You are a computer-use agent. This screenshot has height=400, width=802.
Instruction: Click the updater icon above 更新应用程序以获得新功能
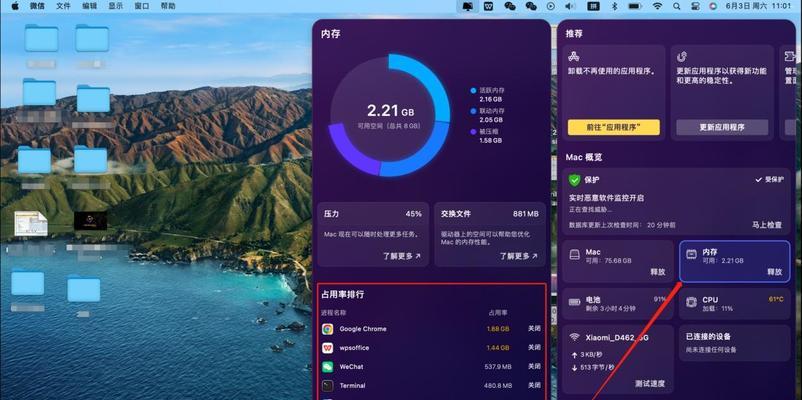click(x=682, y=56)
